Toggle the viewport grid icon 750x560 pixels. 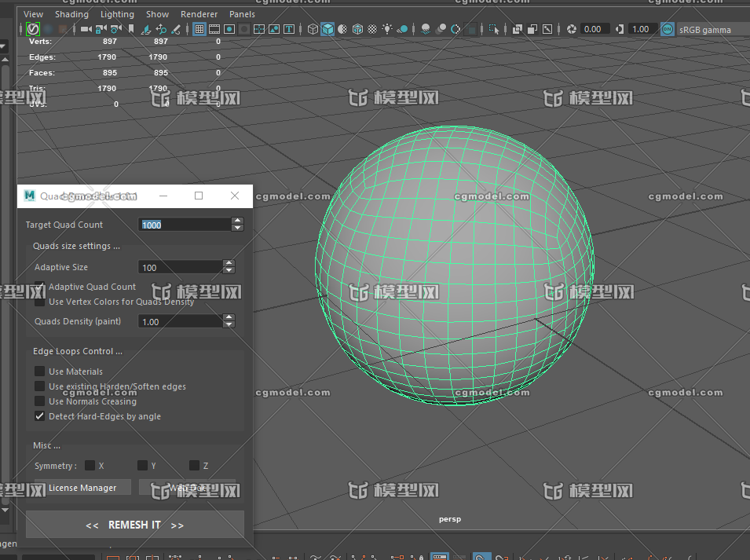tap(199, 29)
